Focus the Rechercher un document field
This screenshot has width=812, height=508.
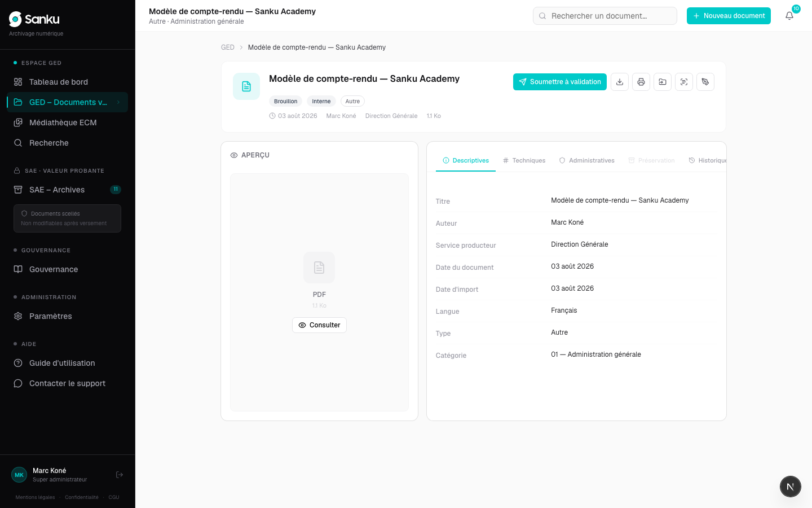click(x=605, y=16)
